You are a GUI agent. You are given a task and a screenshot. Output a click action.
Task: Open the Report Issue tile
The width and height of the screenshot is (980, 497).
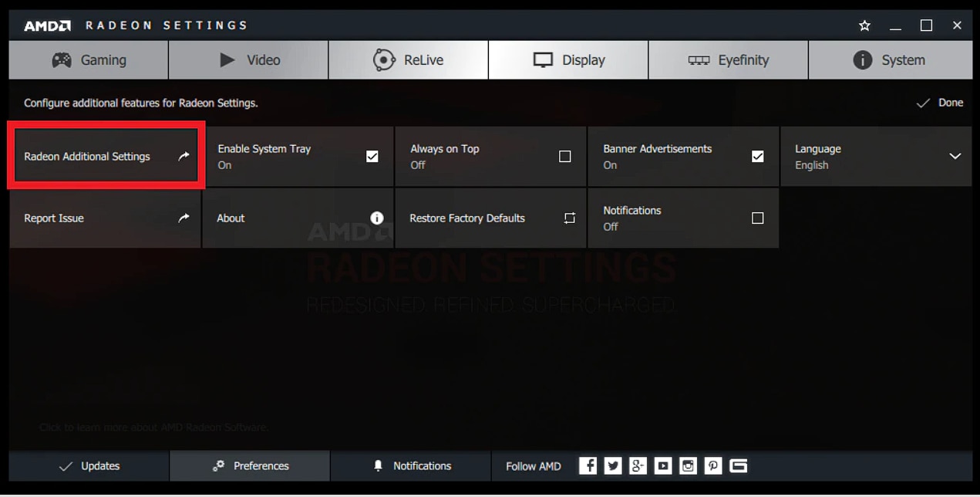105,218
